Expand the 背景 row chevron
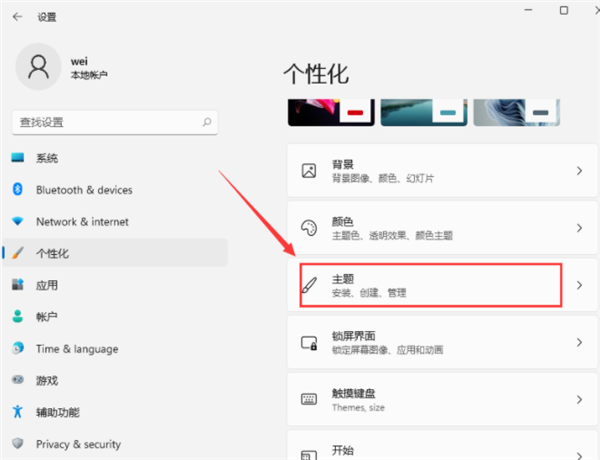The width and height of the screenshot is (600, 460). 580,170
